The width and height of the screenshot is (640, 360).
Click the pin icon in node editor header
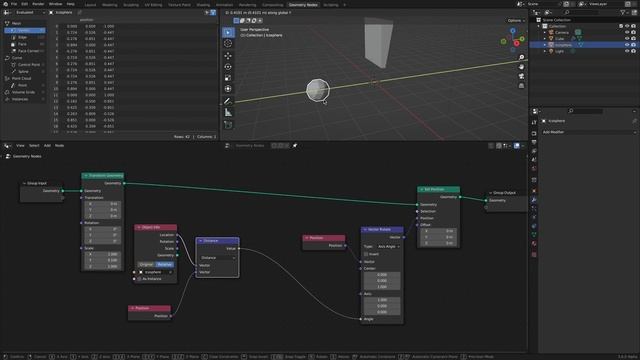pos(295,145)
